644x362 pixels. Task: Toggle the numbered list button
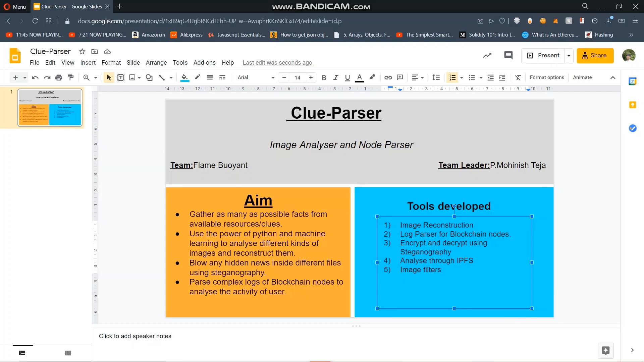(x=452, y=77)
